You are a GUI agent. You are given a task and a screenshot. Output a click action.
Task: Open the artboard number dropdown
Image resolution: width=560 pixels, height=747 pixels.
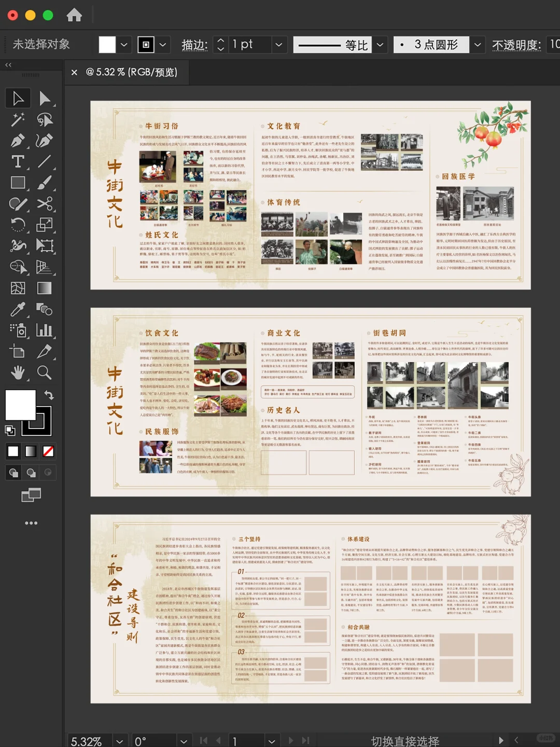coord(272,741)
